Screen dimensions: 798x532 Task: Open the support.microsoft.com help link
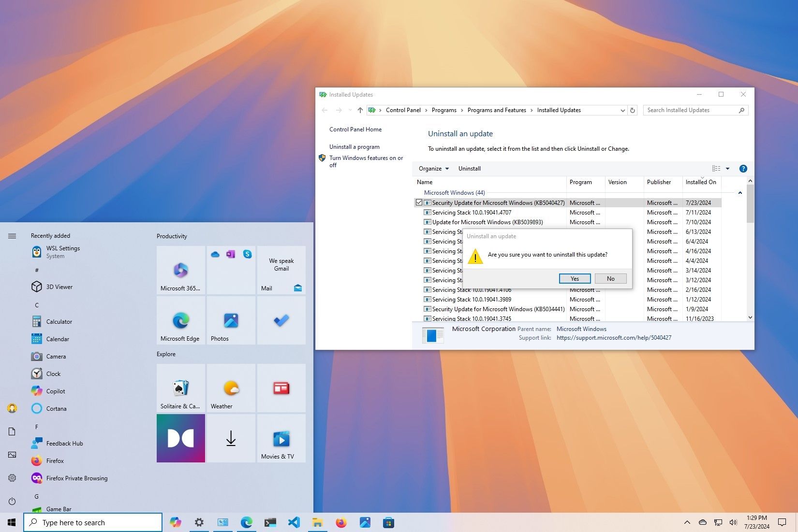pyautogui.click(x=613, y=337)
